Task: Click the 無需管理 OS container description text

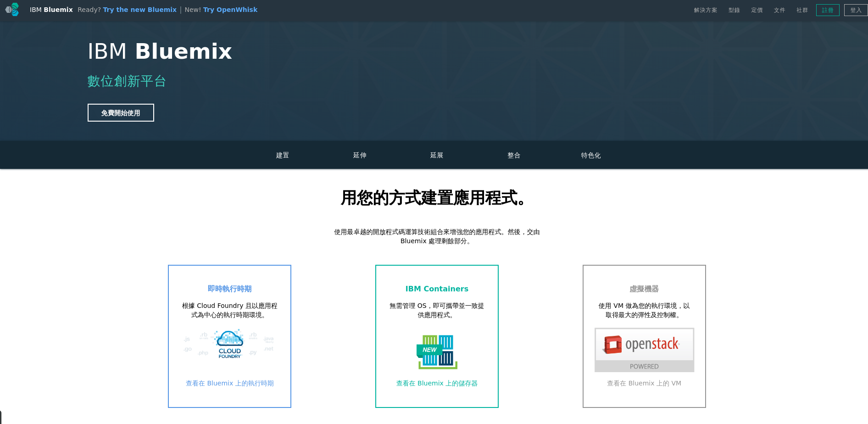Action: coord(437,310)
